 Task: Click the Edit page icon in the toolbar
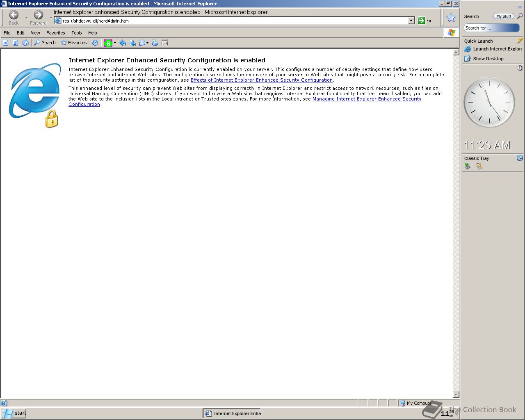coord(165,43)
